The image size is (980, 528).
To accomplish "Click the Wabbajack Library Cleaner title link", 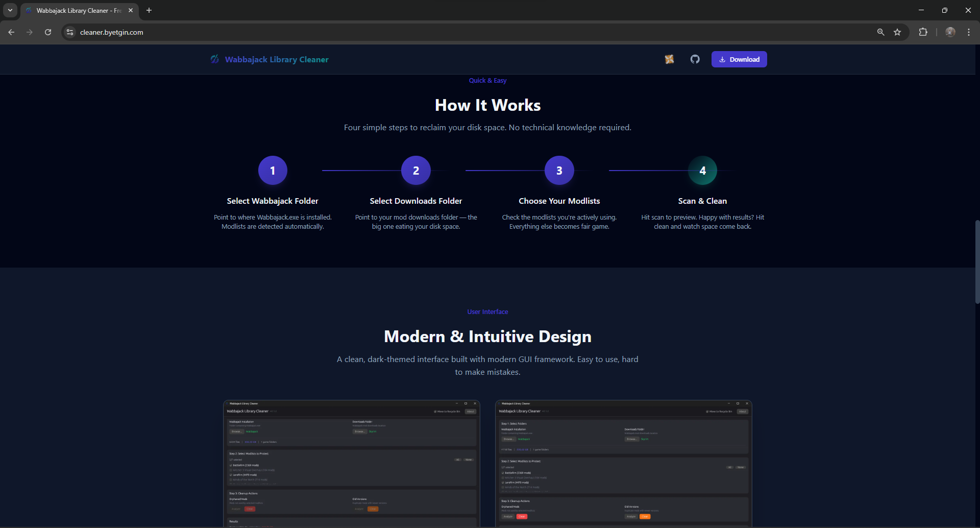I will [x=277, y=60].
